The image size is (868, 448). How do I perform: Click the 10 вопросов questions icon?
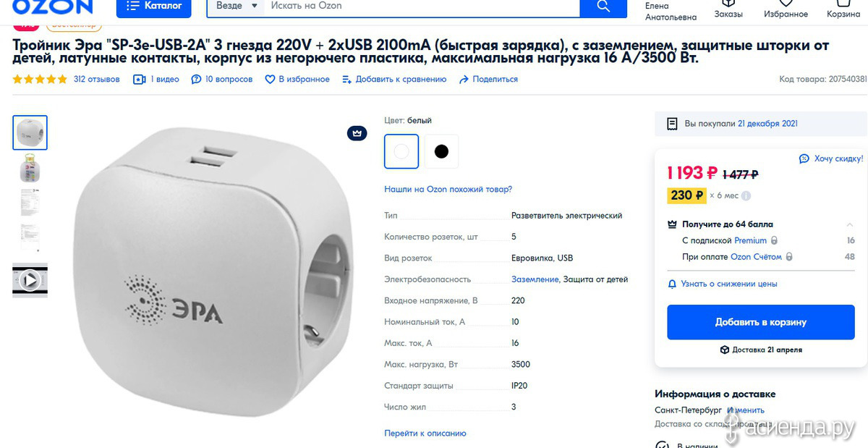click(x=196, y=80)
